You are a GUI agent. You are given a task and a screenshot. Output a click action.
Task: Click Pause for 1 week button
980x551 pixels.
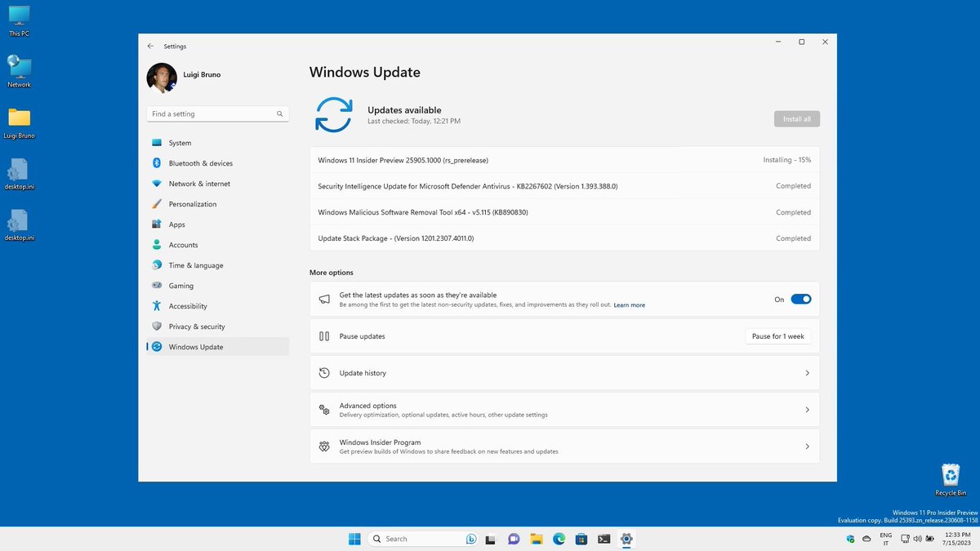(x=778, y=336)
